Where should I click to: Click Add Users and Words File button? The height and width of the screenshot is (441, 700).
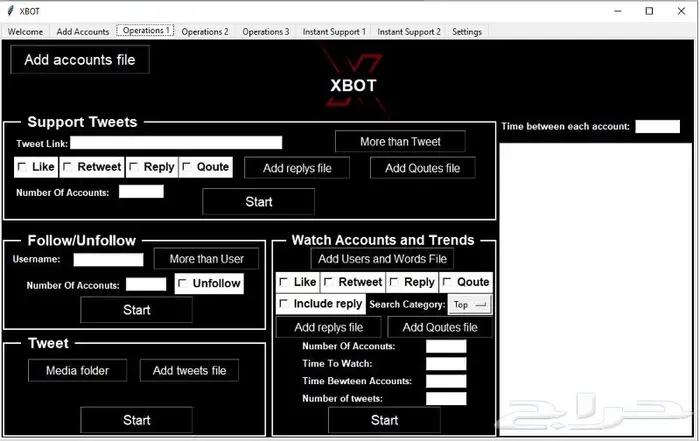[382, 259]
